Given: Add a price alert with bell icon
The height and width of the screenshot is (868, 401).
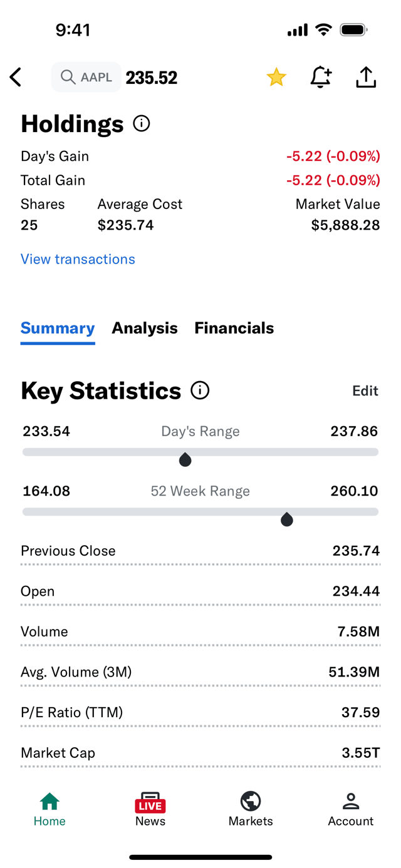Looking at the screenshot, I should click(321, 77).
